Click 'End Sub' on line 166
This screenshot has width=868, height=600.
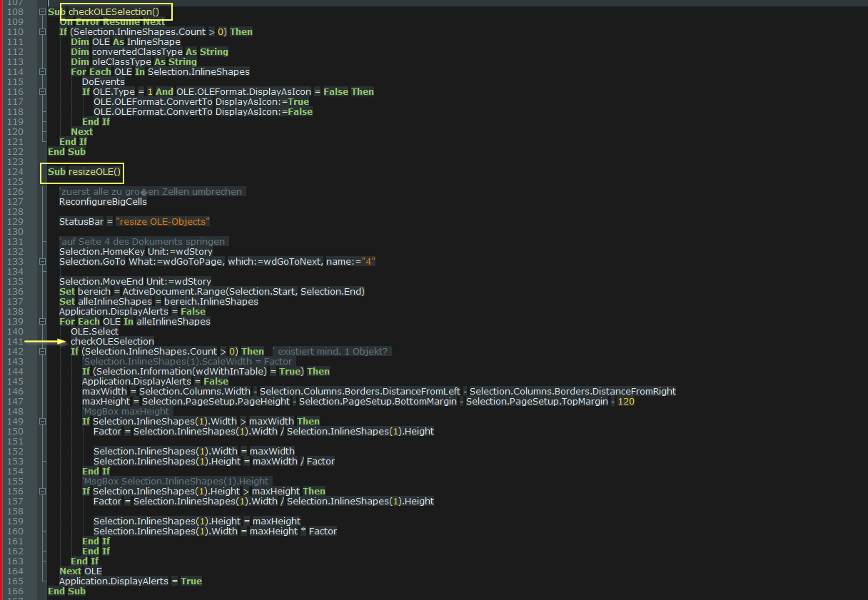[66, 591]
